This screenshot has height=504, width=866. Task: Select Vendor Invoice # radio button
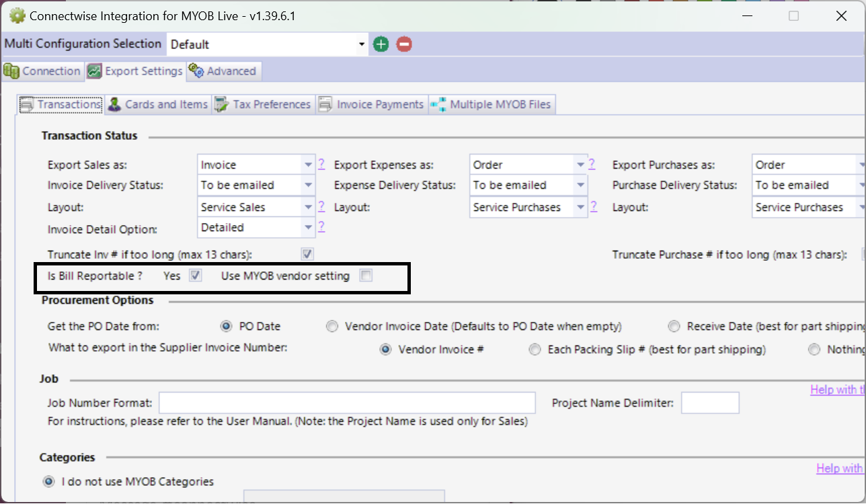pyautogui.click(x=385, y=349)
